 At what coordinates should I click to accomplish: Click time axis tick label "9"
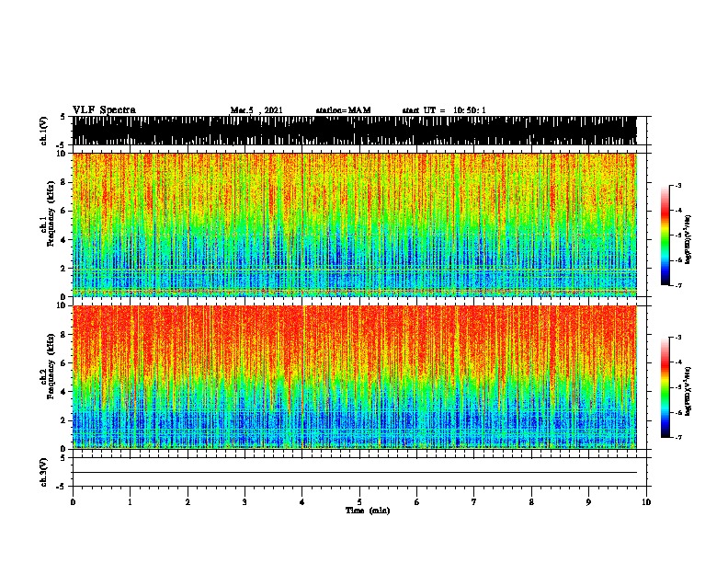tap(588, 502)
